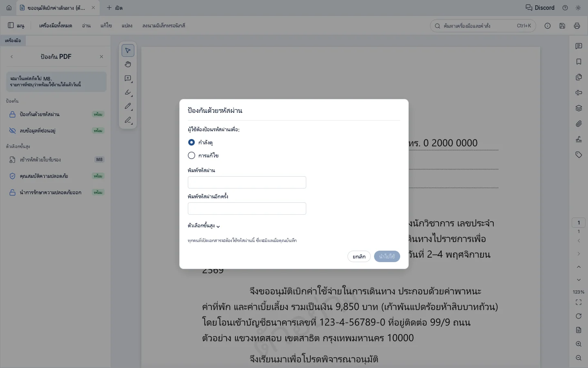Open คุณสมบัติความปลอดภัย tool
The height and width of the screenshot is (368, 588).
[56, 176]
